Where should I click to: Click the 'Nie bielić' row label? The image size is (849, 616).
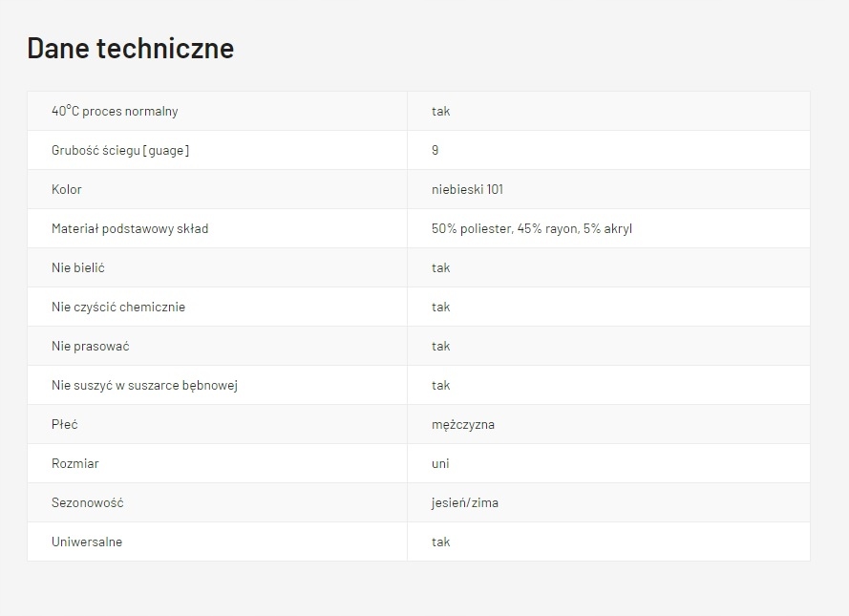(x=78, y=267)
